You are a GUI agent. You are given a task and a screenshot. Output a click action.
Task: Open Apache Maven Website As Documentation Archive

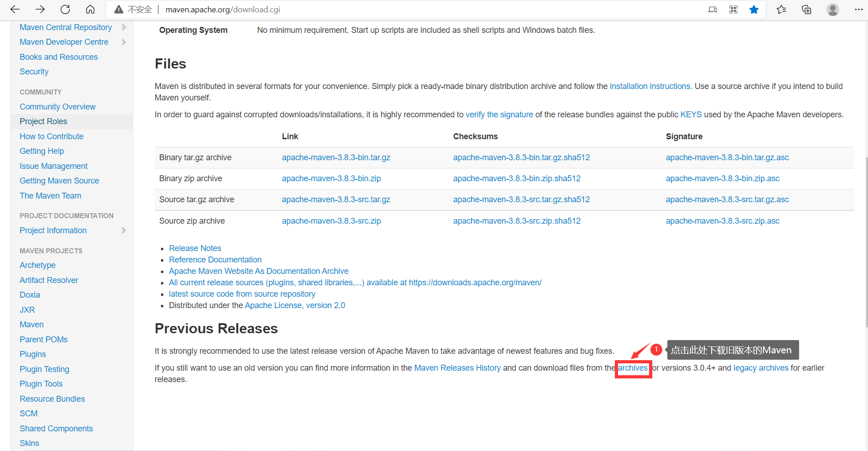pyautogui.click(x=259, y=271)
